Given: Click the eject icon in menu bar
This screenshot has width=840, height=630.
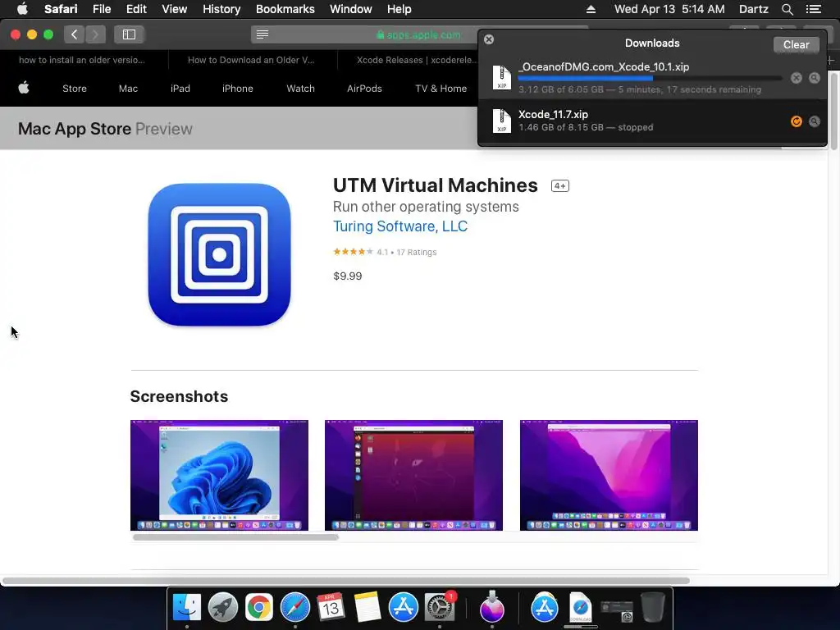Looking at the screenshot, I should (x=591, y=9).
